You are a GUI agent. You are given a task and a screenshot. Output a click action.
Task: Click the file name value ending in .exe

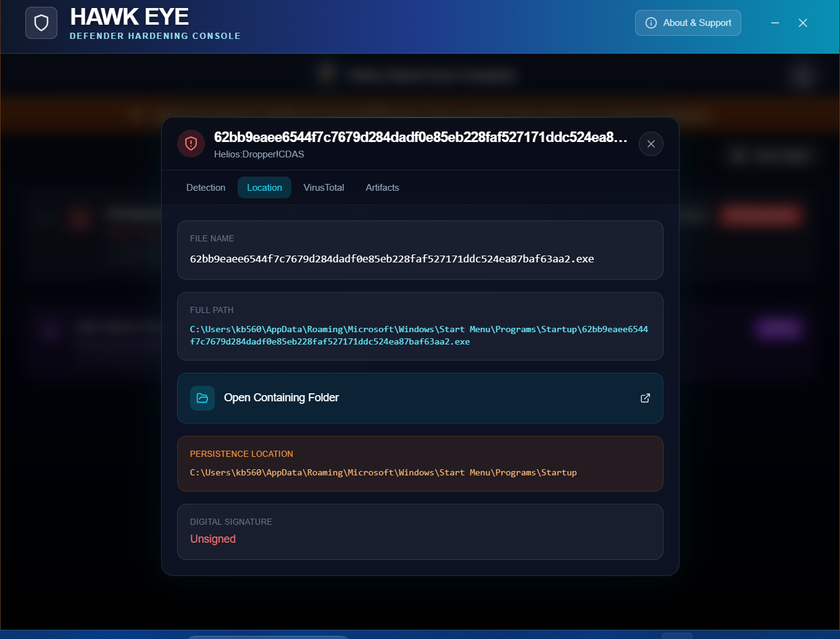(392, 259)
